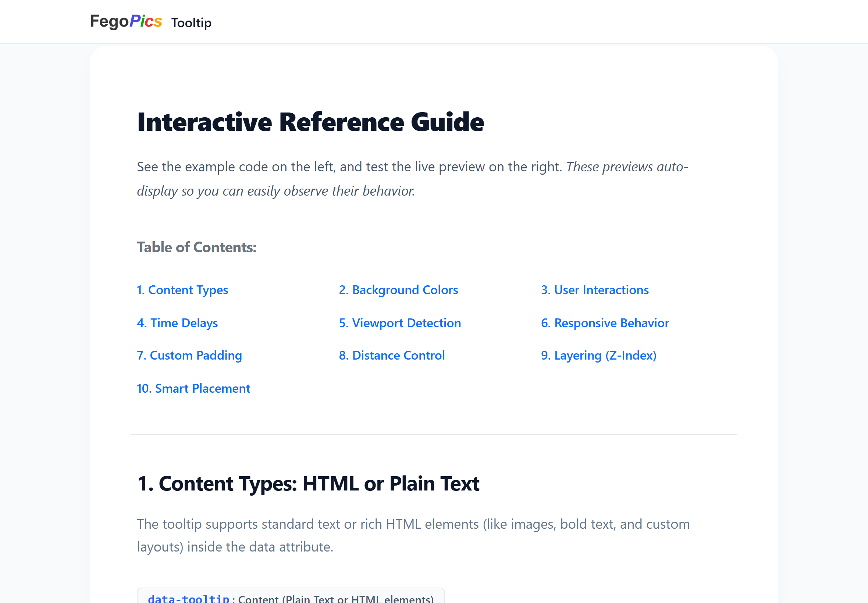Open the 4. Time Delays link
868x603 pixels.
[177, 323]
